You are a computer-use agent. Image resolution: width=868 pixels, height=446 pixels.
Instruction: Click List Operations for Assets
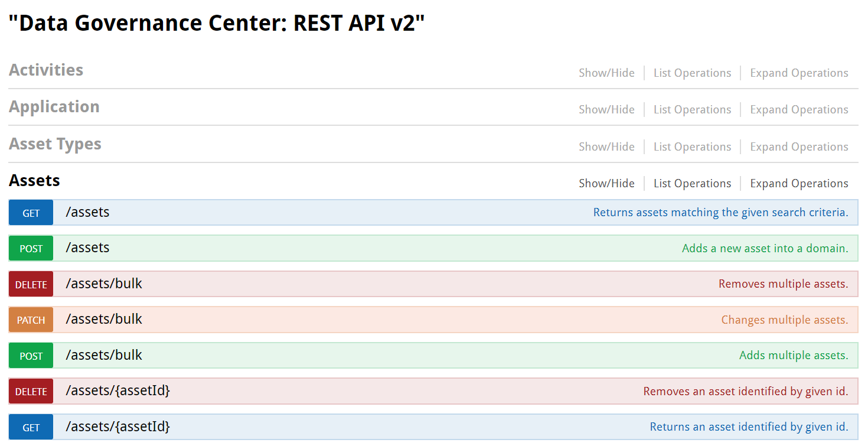point(692,184)
